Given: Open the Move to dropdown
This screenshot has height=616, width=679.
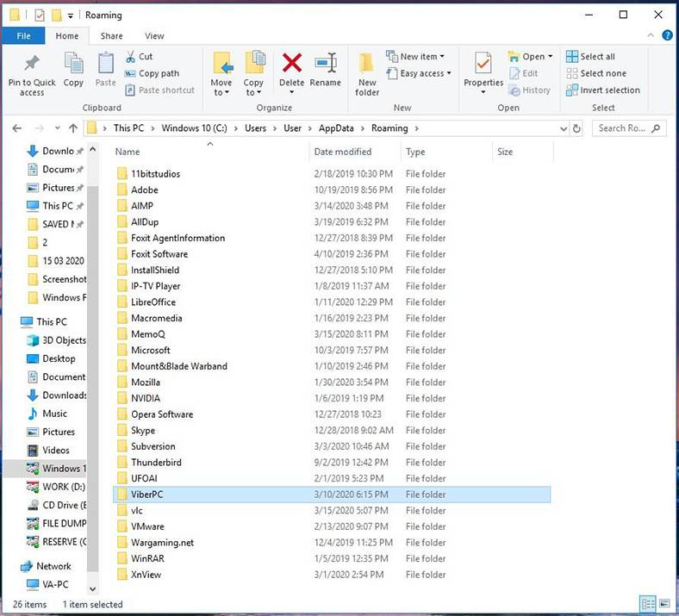Looking at the screenshot, I should click(221, 92).
